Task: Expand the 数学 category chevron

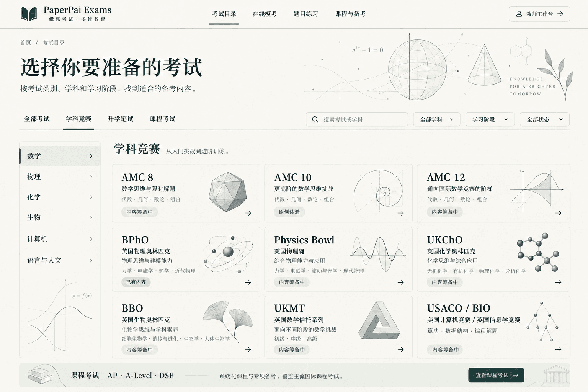Action: pyautogui.click(x=91, y=156)
